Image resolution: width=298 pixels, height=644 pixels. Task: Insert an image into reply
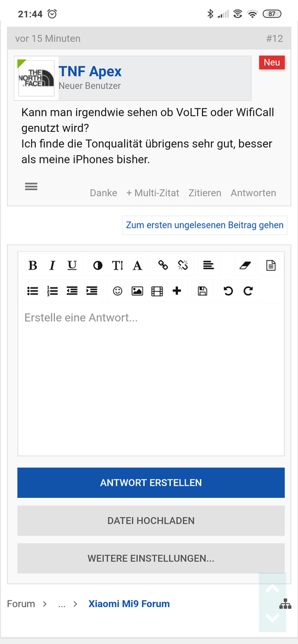137,291
